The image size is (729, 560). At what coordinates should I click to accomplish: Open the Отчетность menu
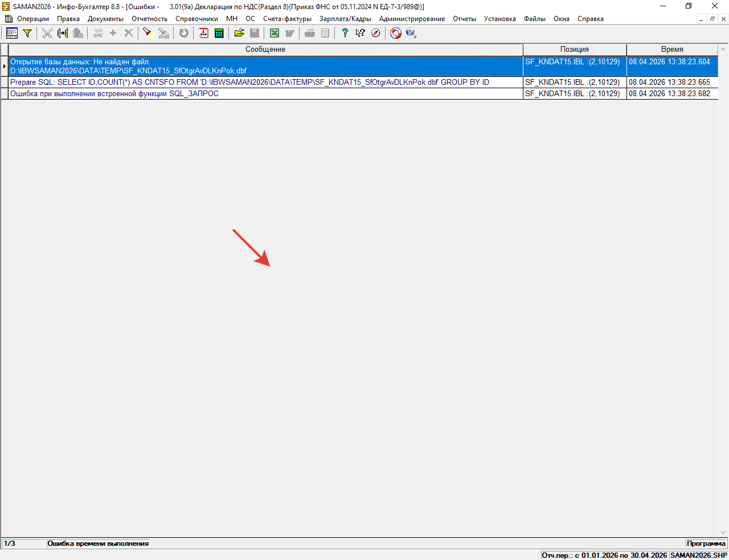(x=149, y=19)
